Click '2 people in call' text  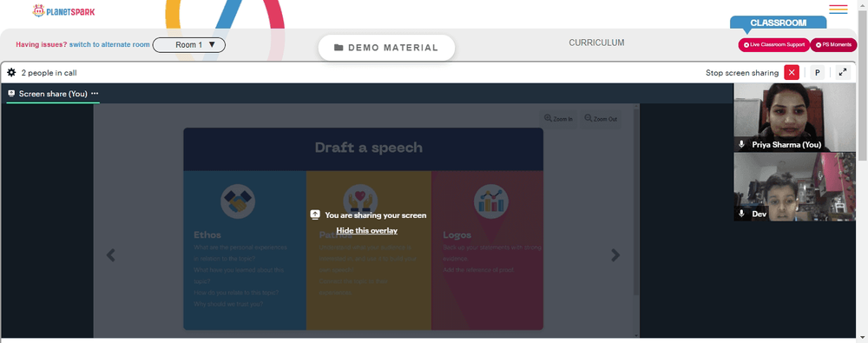[x=49, y=73]
